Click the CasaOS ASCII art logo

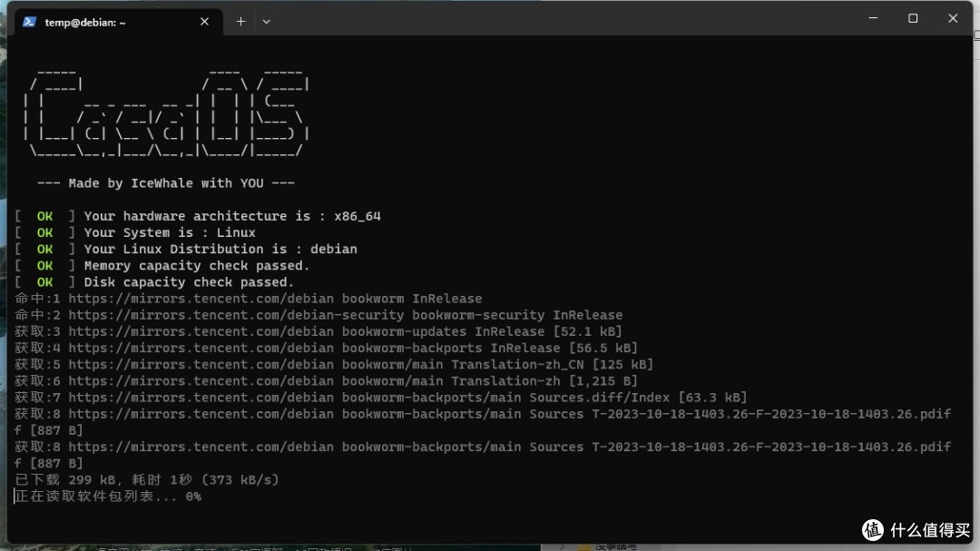(167, 113)
